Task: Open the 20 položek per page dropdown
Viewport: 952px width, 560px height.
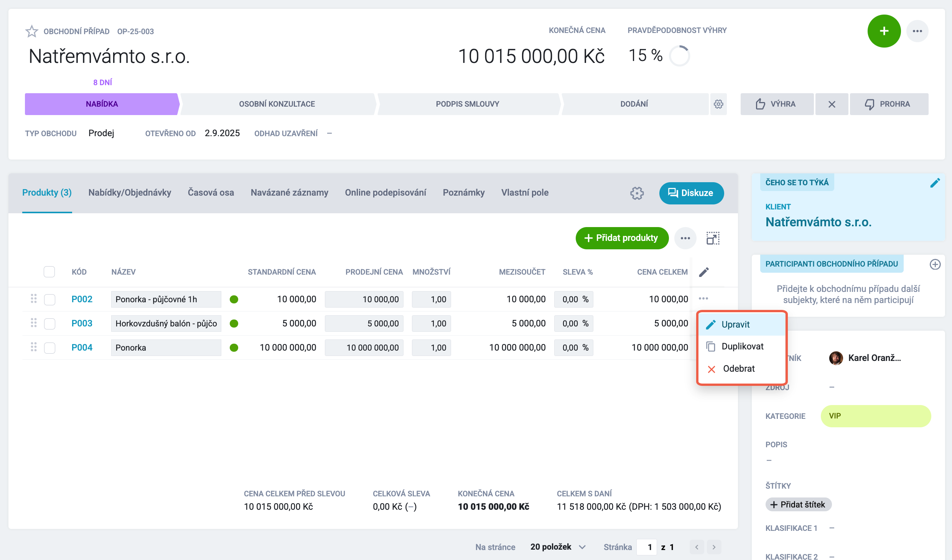Action: pyautogui.click(x=558, y=547)
